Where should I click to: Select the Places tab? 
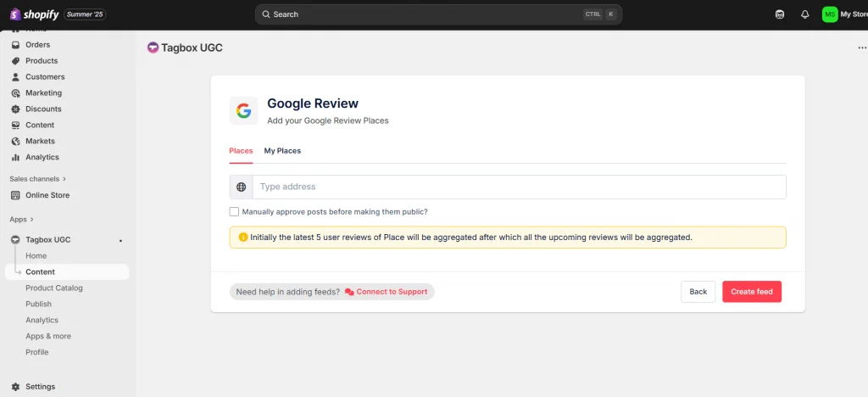pyautogui.click(x=241, y=151)
